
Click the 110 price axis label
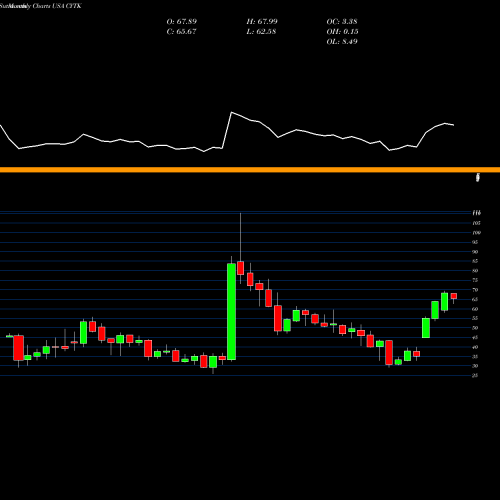[x=476, y=213]
